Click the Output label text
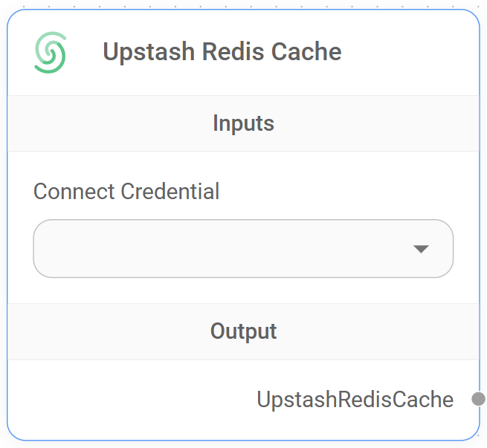This screenshot has width=487, height=448. coord(243,331)
